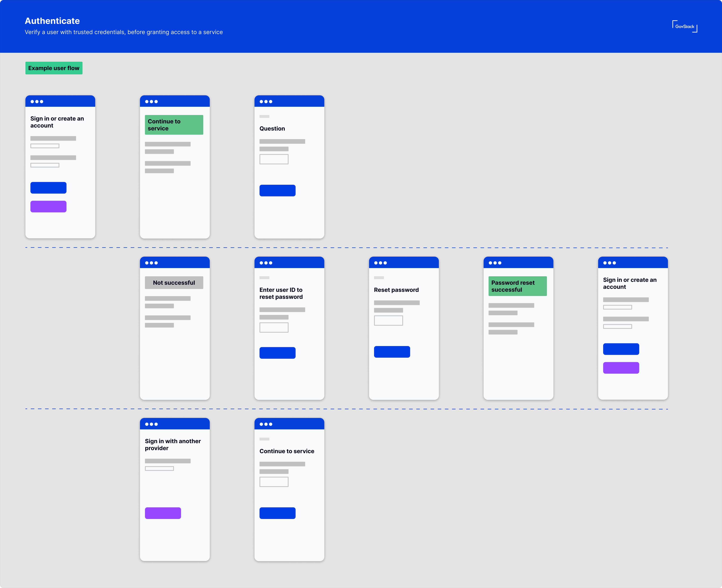Click the grey Not successful banner
722x588 pixels.
pyautogui.click(x=174, y=283)
